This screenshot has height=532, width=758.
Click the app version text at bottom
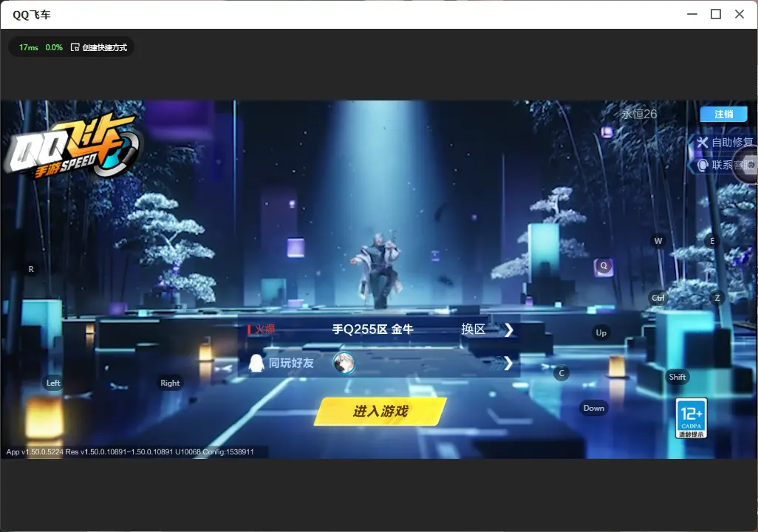(x=130, y=451)
